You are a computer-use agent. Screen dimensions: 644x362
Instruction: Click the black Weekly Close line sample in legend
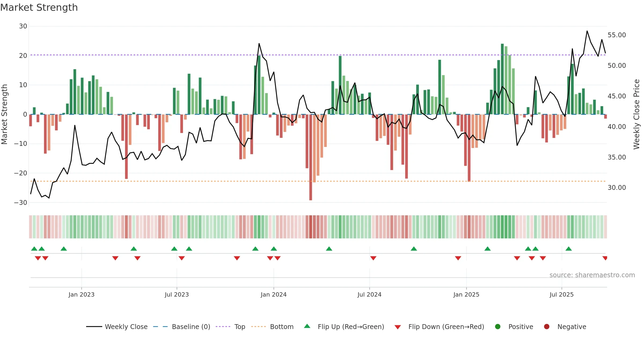[x=94, y=327]
